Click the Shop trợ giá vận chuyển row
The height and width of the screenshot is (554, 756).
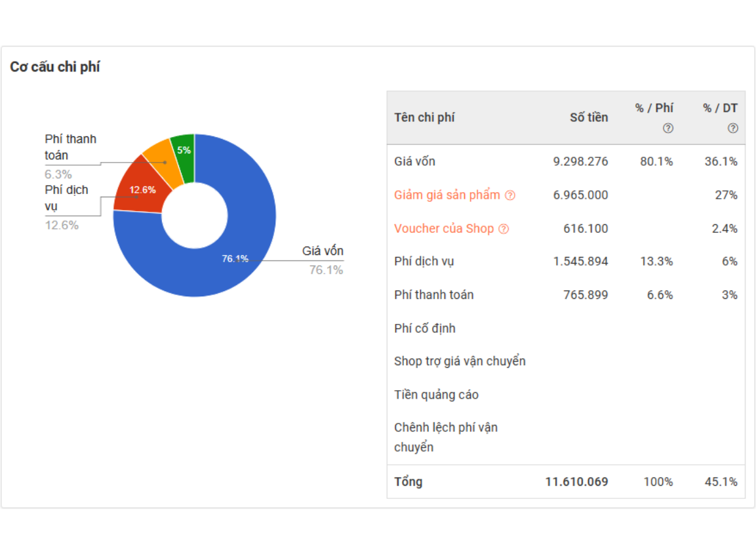coord(460,361)
